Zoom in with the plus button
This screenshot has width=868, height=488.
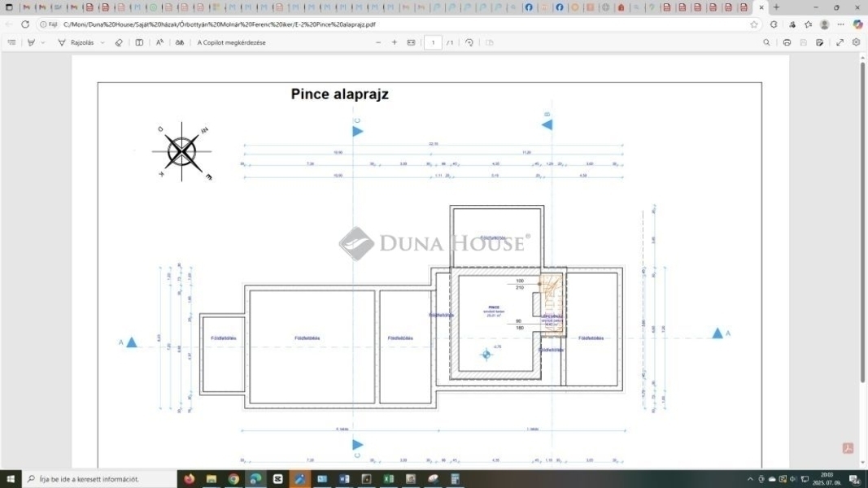click(x=395, y=42)
